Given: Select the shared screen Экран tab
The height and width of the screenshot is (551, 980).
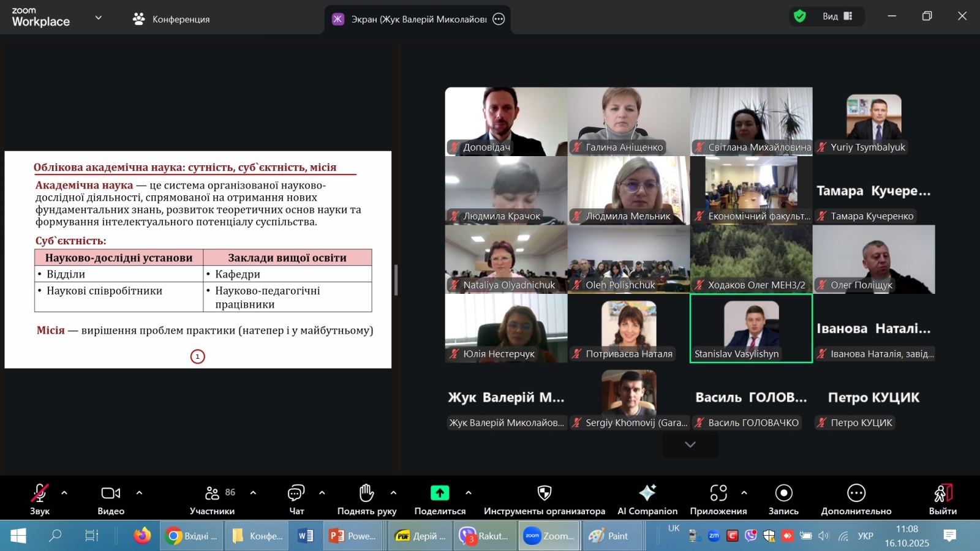Looking at the screenshot, I should tap(417, 19).
